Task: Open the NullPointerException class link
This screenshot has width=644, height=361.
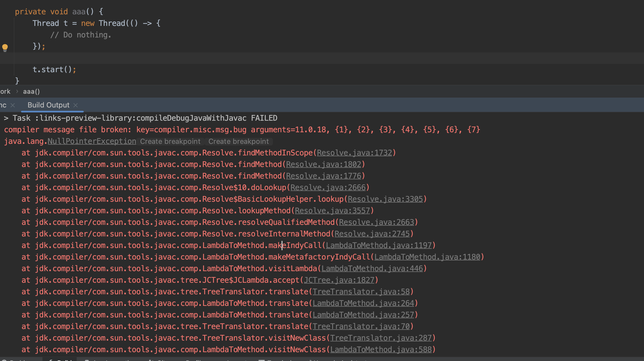Action: [x=92, y=141]
